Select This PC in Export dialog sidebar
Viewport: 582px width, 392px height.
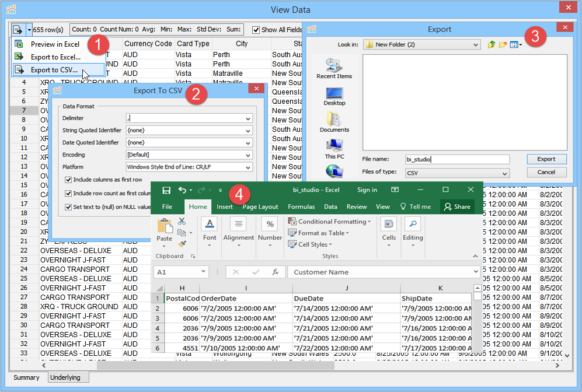pyautogui.click(x=334, y=149)
